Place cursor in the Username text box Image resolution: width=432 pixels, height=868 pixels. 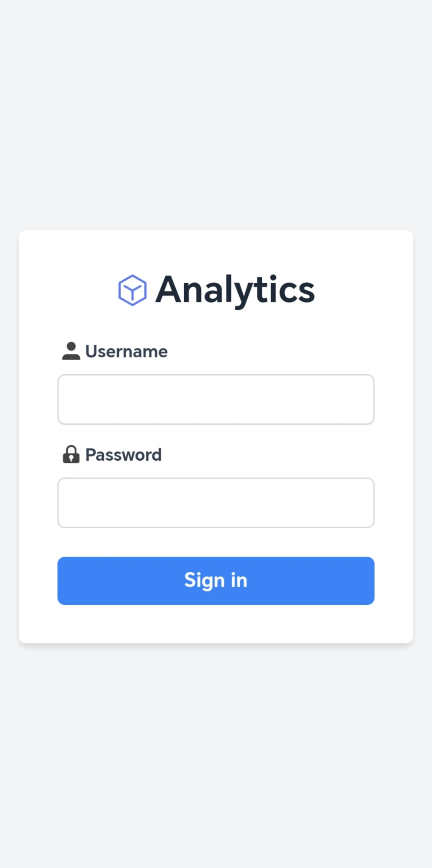[x=216, y=399]
